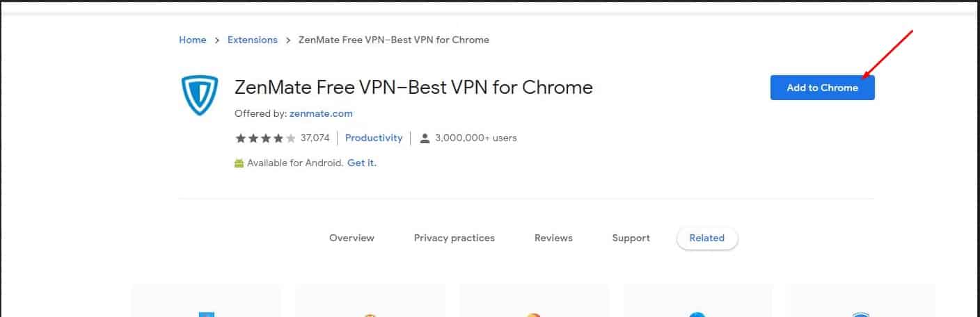Viewport: 980px width, 317px height.
Task: Open the third related extension card
Action: pos(534,301)
